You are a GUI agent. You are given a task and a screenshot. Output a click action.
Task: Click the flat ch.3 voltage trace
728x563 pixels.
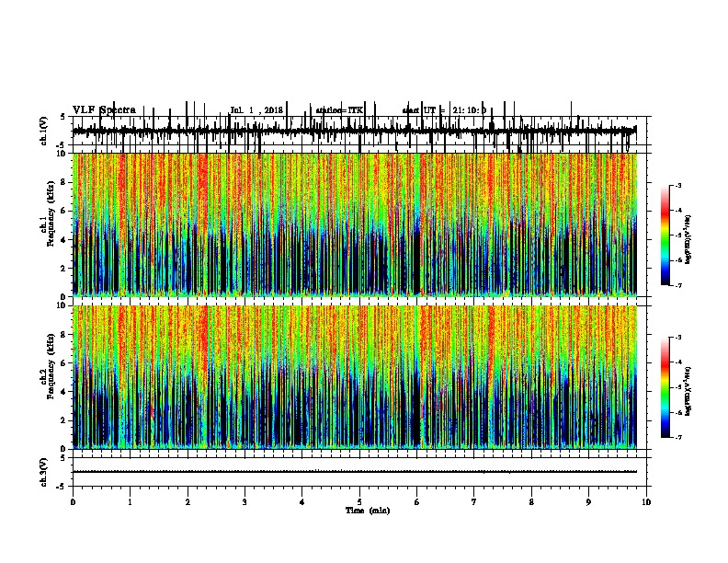[355, 472]
